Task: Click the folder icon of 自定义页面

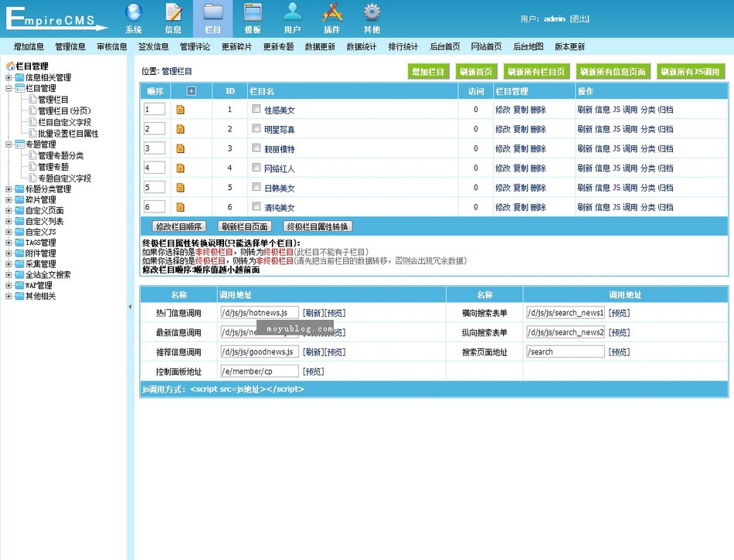Action: [19, 211]
